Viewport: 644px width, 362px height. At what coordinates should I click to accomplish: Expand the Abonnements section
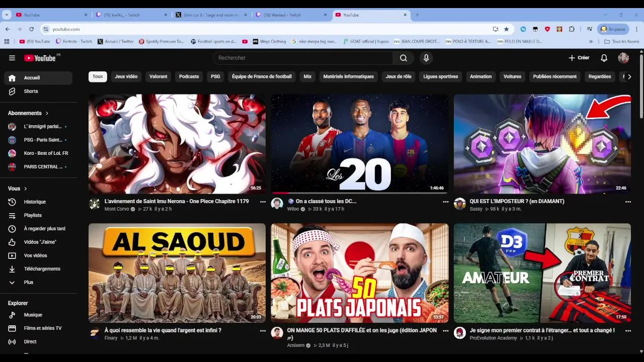(29, 113)
